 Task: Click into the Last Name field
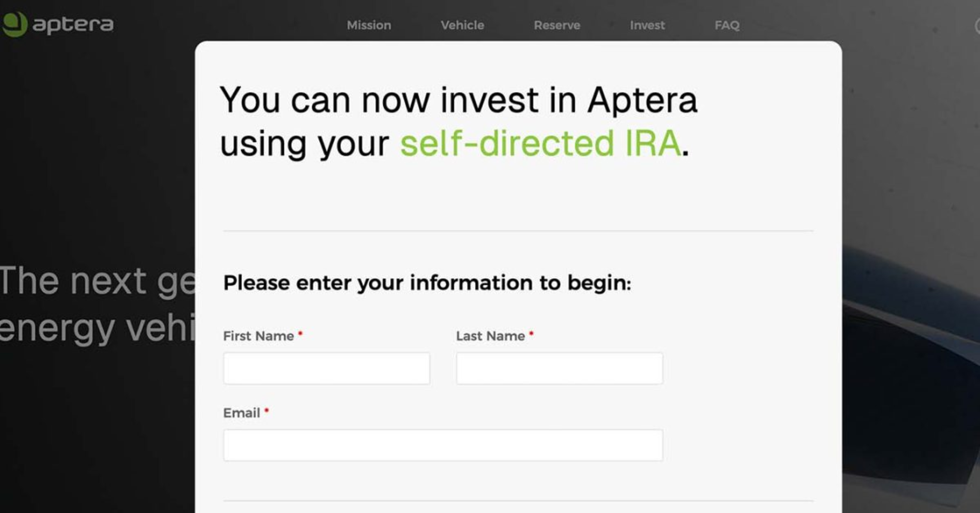(559, 368)
